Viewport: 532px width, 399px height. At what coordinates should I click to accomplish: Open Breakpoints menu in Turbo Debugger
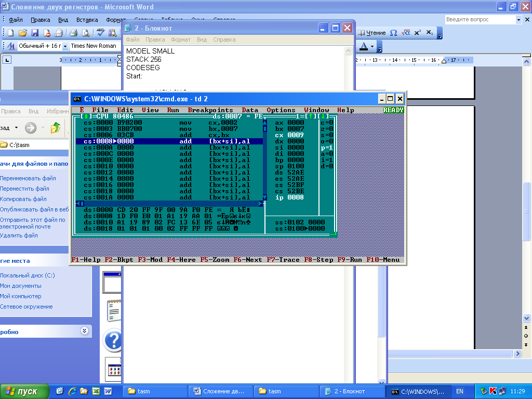click(x=210, y=110)
